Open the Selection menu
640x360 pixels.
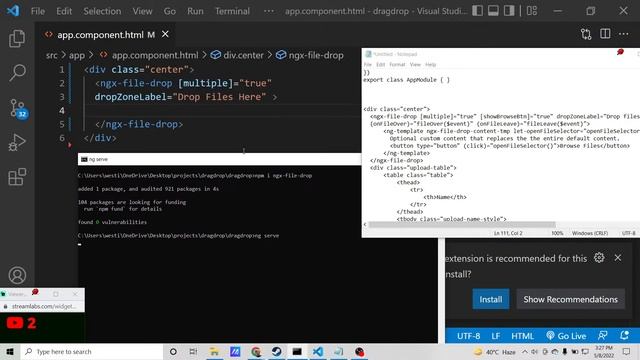pos(102,11)
